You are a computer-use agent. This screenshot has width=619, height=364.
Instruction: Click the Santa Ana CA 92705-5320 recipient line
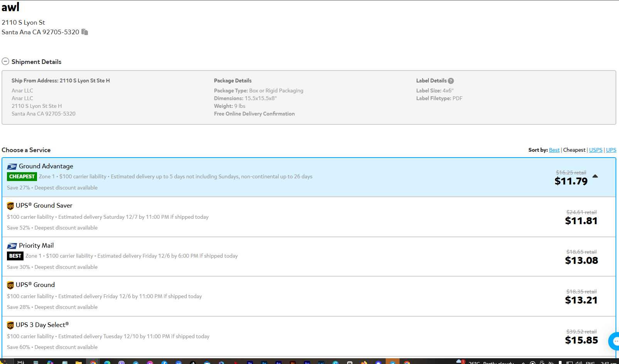(40, 32)
